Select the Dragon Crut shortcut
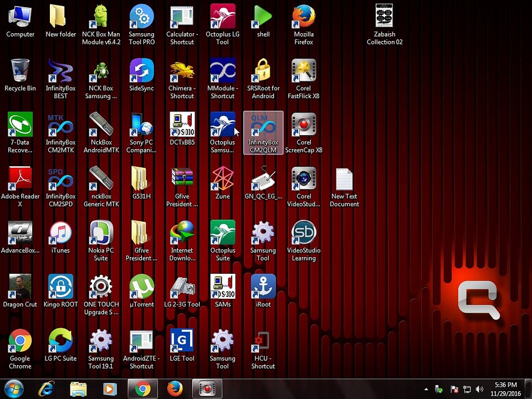This screenshot has height=399, width=532. tap(20, 291)
